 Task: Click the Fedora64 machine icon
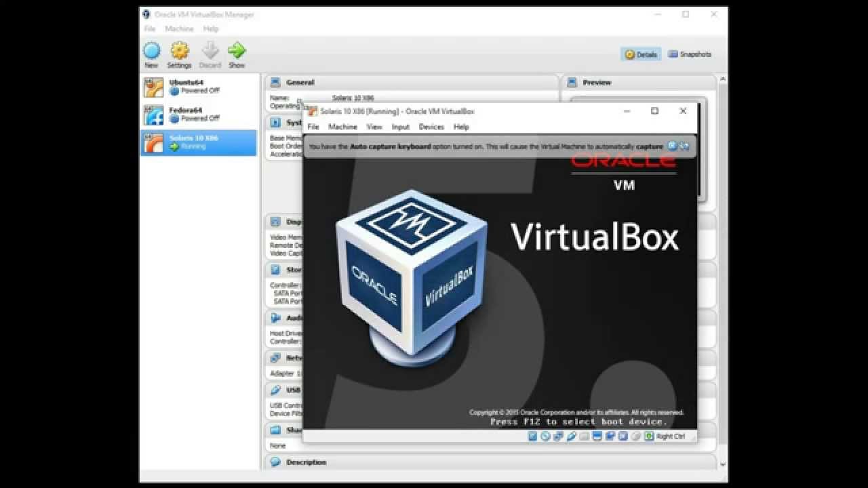pyautogui.click(x=154, y=115)
